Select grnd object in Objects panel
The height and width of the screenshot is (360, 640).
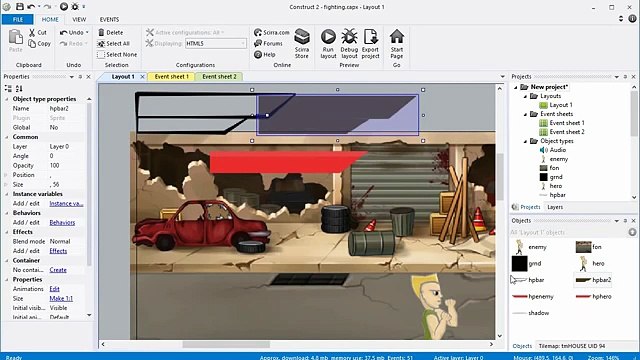pyautogui.click(x=527, y=264)
